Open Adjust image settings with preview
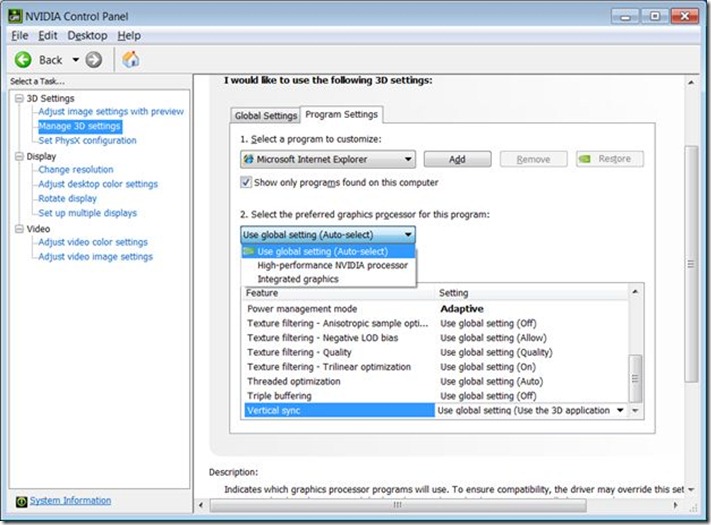 [111, 112]
